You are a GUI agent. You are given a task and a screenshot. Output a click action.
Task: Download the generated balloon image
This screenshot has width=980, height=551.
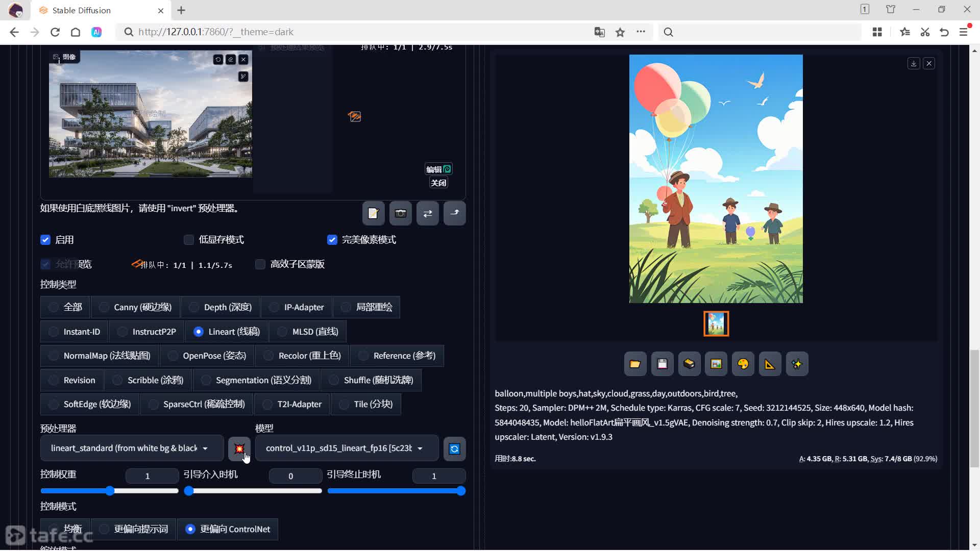[914, 63]
